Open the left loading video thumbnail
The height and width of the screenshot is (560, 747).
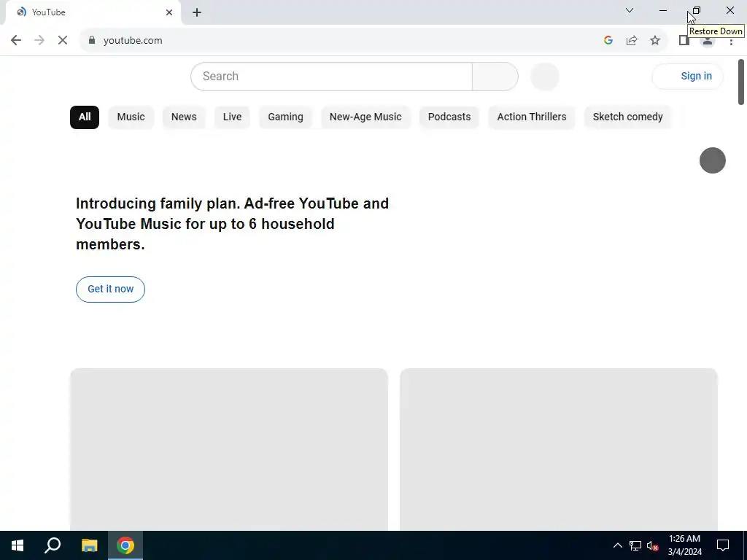click(x=229, y=449)
